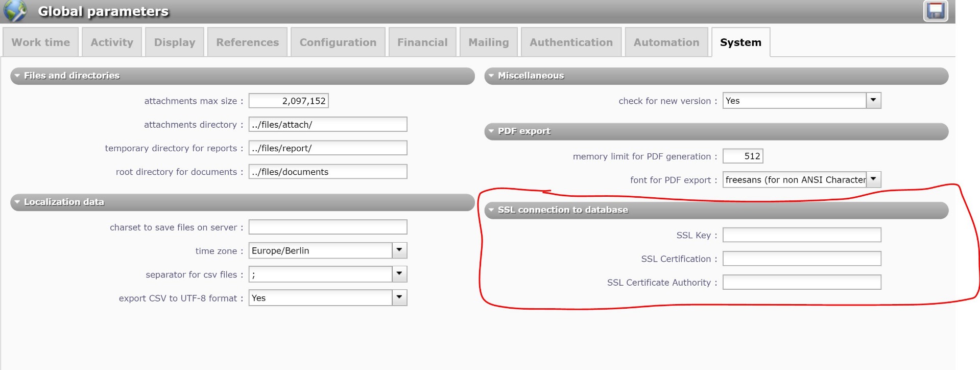Image resolution: width=980 pixels, height=370 pixels.
Task: Go to the Automation tab
Action: [666, 42]
